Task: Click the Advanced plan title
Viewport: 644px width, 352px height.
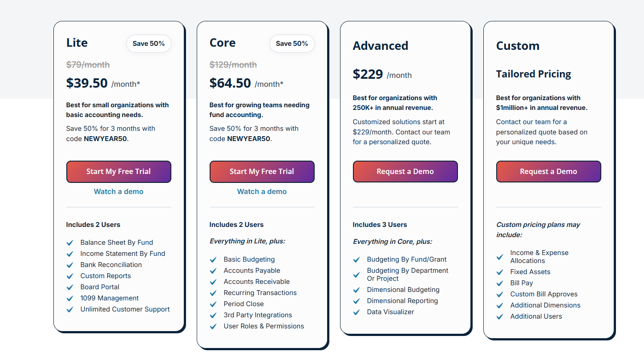Action: click(381, 46)
